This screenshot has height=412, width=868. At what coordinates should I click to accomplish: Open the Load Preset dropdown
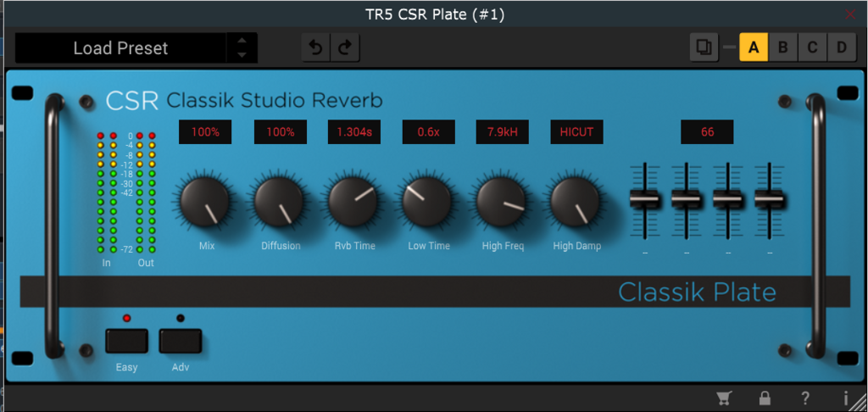120,48
